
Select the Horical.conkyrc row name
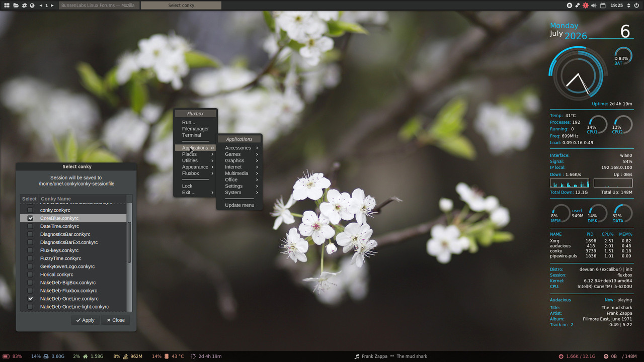pyautogui.click(x=57, y=275)
